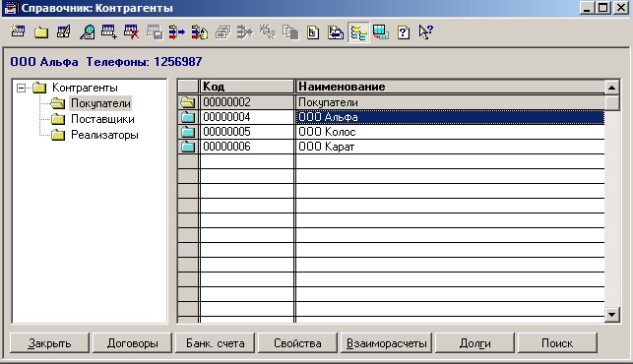Click the Edit row pencil icon

pyautogui.click(x=64, y=31)
